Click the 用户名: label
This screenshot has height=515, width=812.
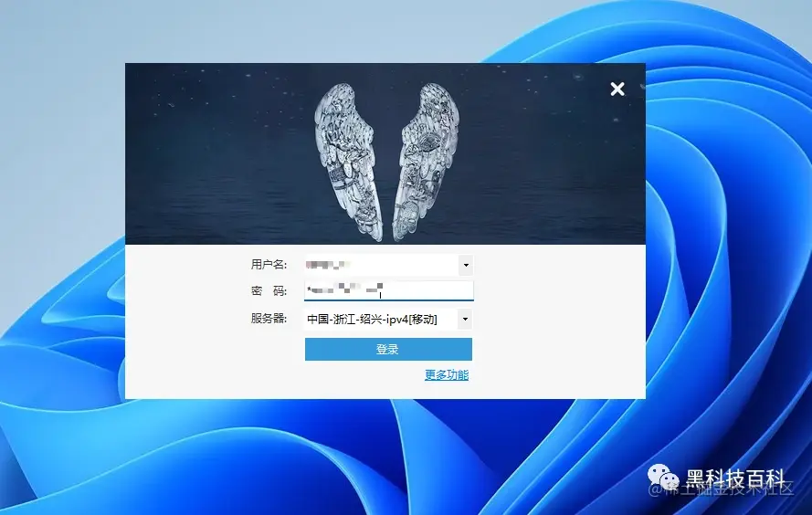coord(269,265)
